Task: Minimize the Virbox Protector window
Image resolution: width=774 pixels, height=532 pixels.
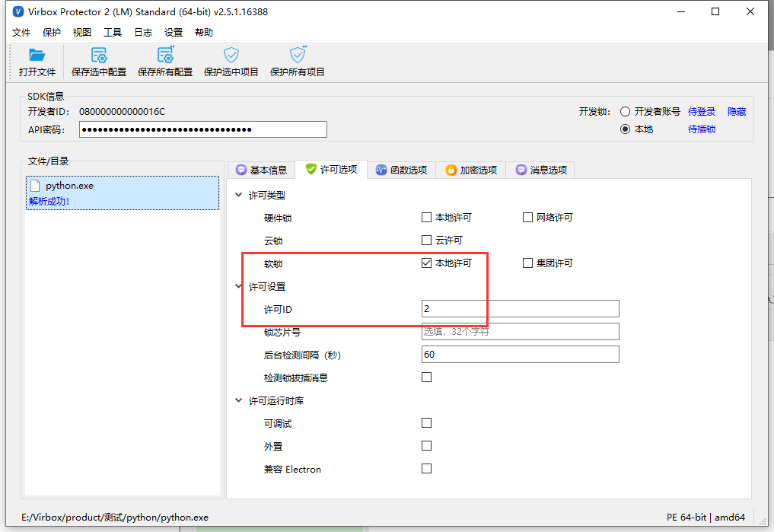Action: pyautogui.click(x=681, y=11)
